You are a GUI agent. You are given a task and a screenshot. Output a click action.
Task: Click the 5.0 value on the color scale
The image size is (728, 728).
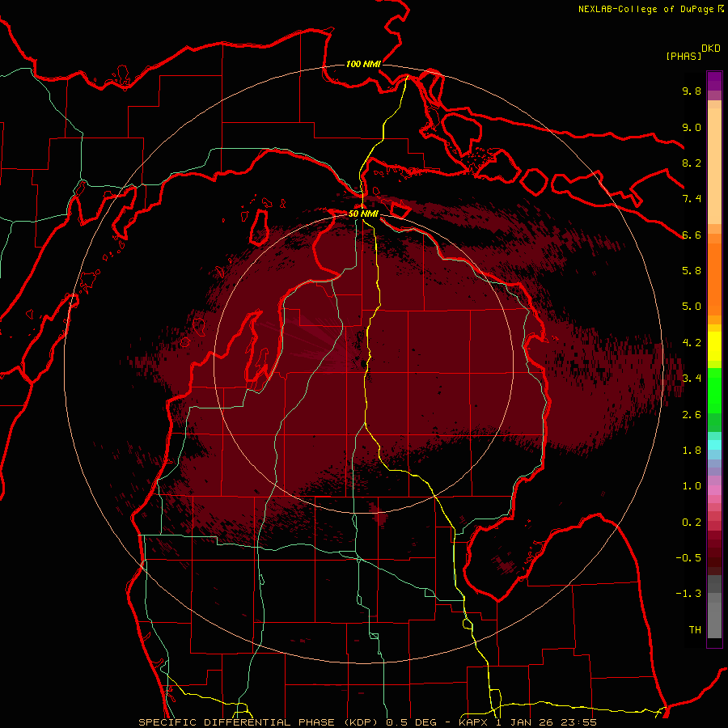pos(692,307)
